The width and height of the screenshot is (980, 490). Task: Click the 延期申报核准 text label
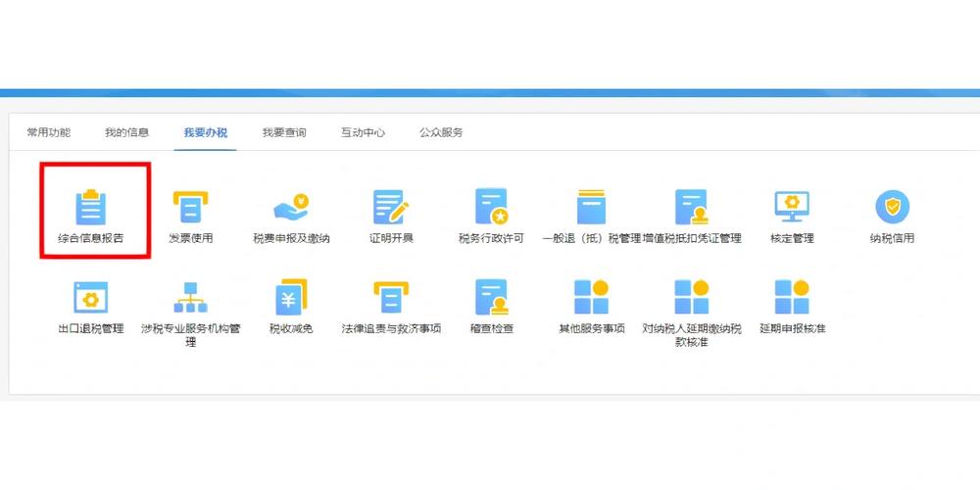[x=792, y=328]
